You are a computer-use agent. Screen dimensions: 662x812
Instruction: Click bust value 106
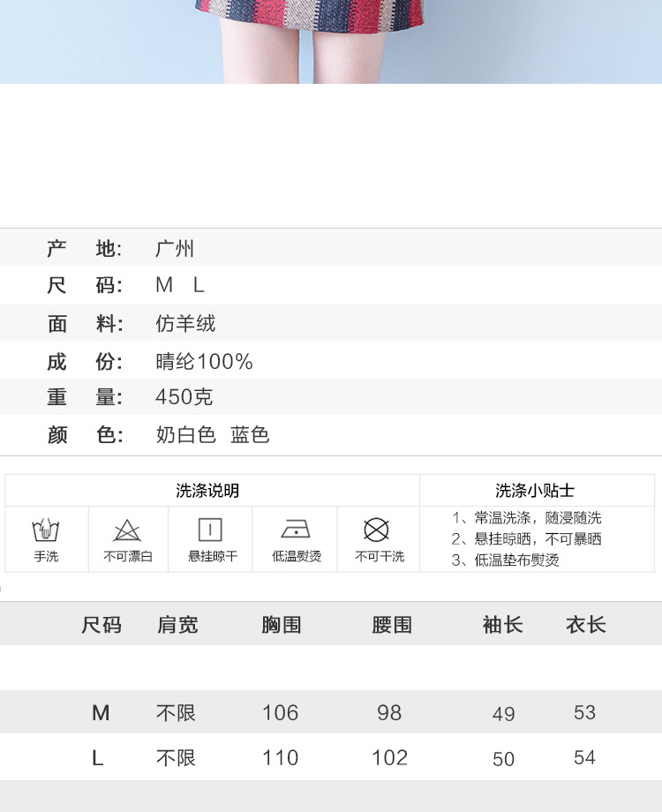click(280, 712)
